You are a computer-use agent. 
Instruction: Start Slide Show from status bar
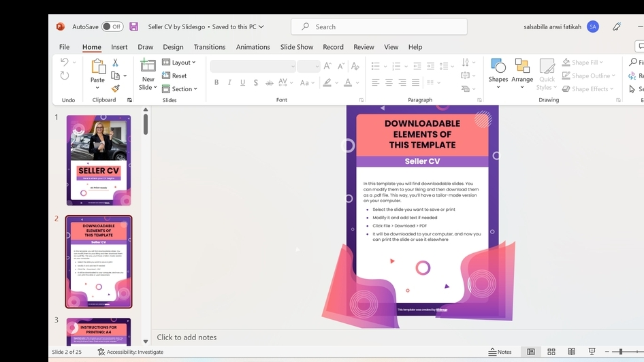592,352
